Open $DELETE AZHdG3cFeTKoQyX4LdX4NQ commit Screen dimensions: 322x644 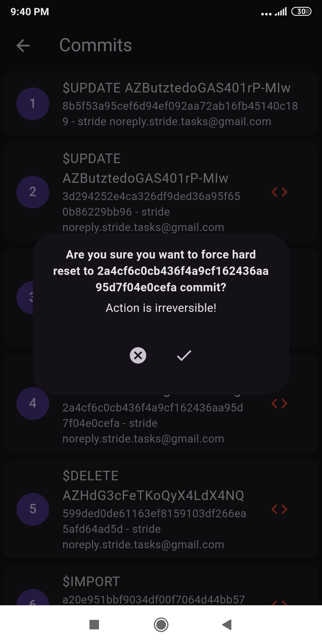[x=153, y=495]
